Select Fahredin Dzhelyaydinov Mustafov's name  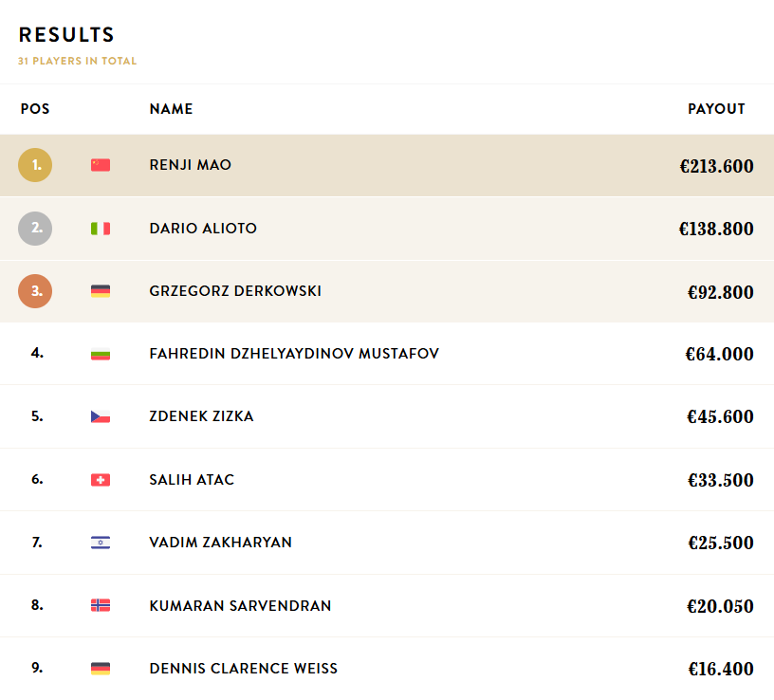tap(294, 354)
